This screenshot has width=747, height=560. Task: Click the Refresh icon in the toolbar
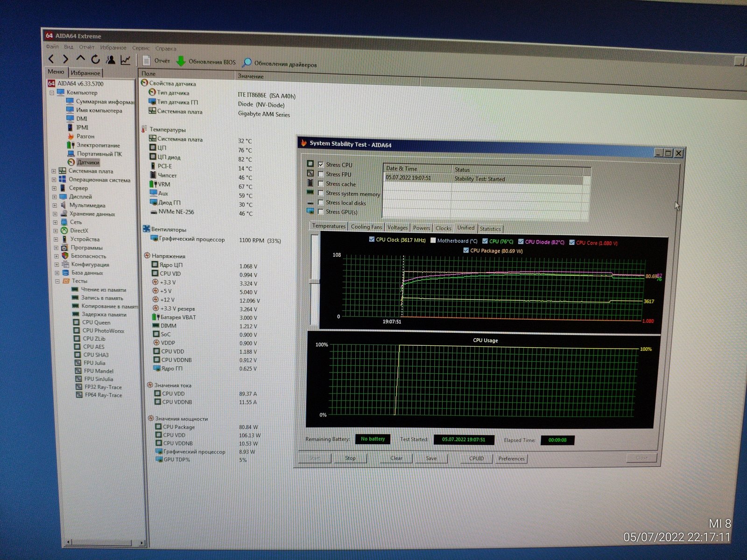click(95, 59)
